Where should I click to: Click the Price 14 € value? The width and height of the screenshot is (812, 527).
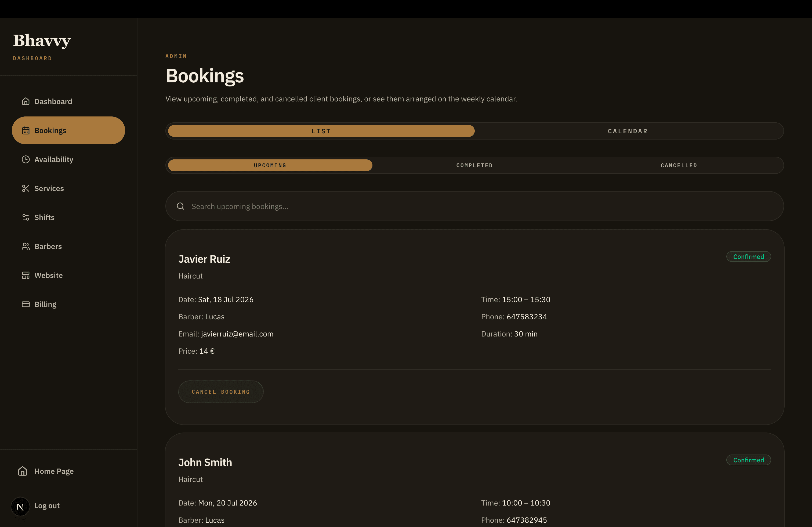207,351
